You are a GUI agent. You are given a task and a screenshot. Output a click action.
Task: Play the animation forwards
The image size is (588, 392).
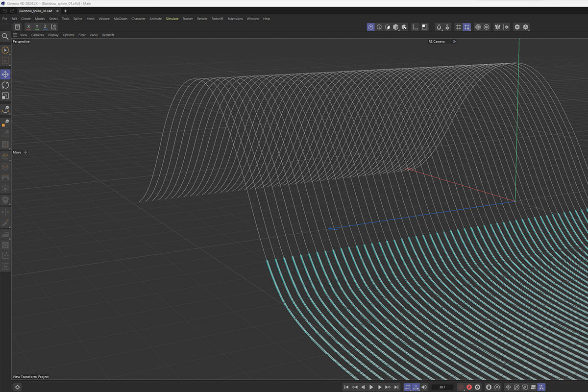click(371, 387)
